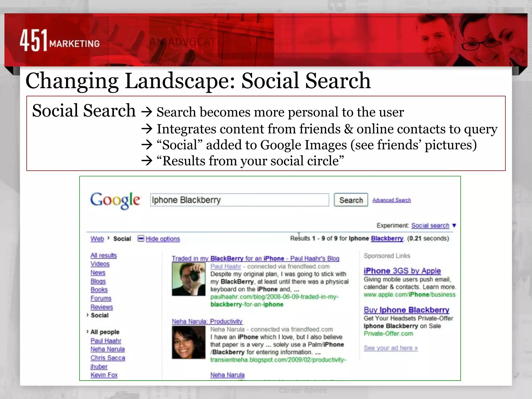Click the Sponsored Links heading
This screenshot has width=532, height=399.
point(387,256)
